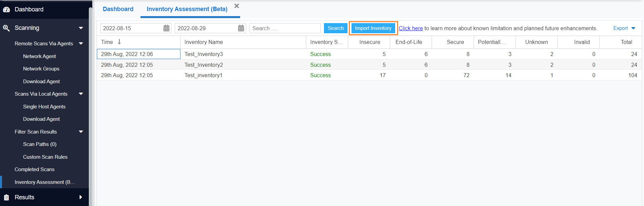Screen dimensions: 644x206
Task: Click the Dashboard gauge icon in sidebar
Action: 6,9
